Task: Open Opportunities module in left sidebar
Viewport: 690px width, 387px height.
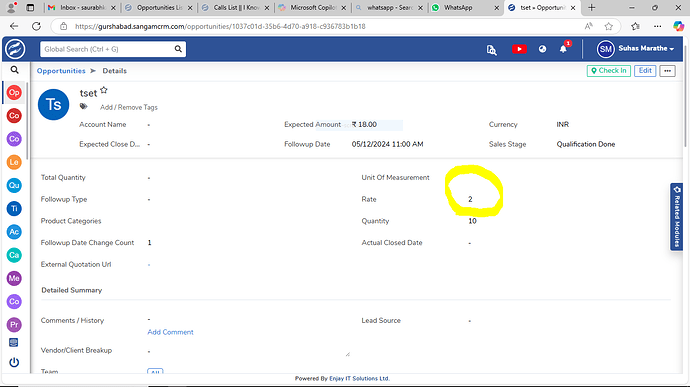Action: (14, 92)
